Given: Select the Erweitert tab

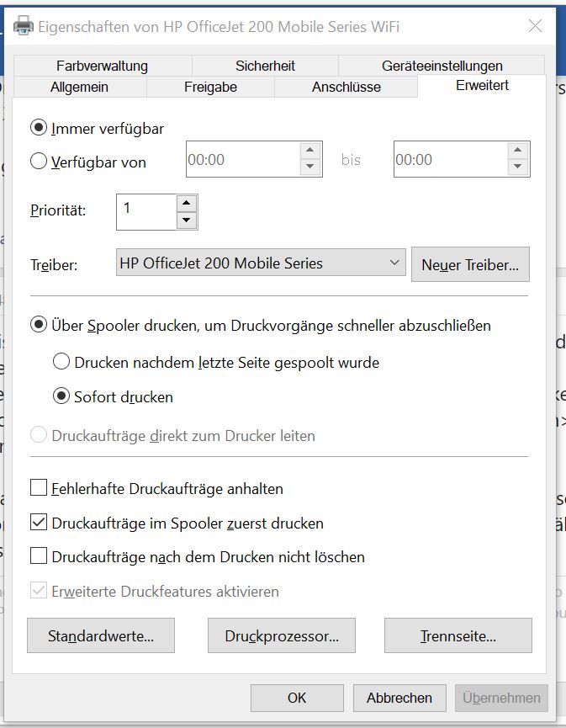Looking at the screenshot, I should (x=482, y=86).
